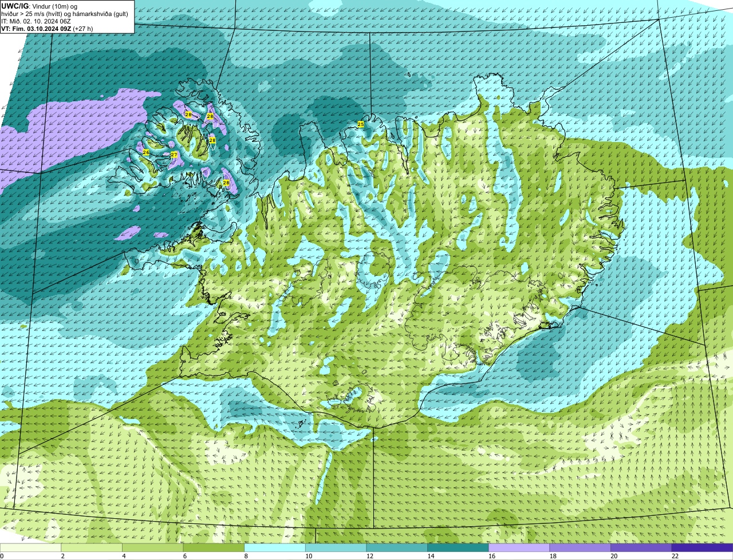Click the 18–20 m/s purple legend swatch
This screenshot has width=733, height=560.
click(x=580, y=547)
